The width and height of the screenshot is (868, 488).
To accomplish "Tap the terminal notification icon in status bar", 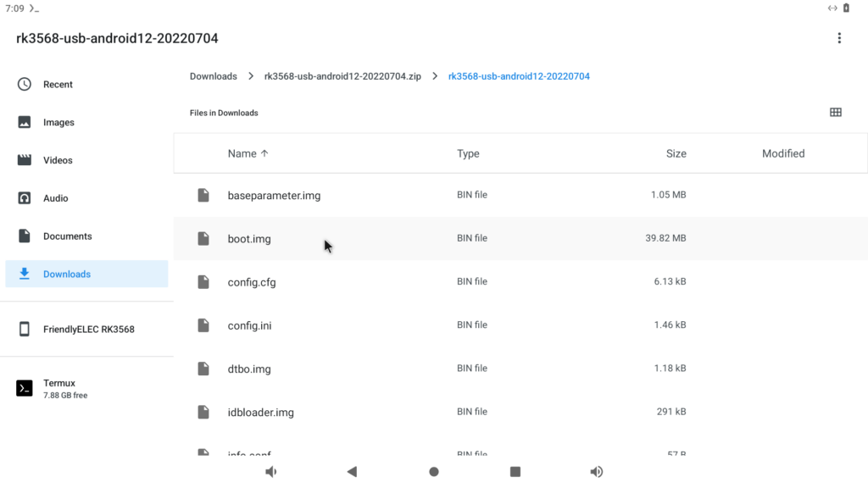I will (x=34, y=8).
